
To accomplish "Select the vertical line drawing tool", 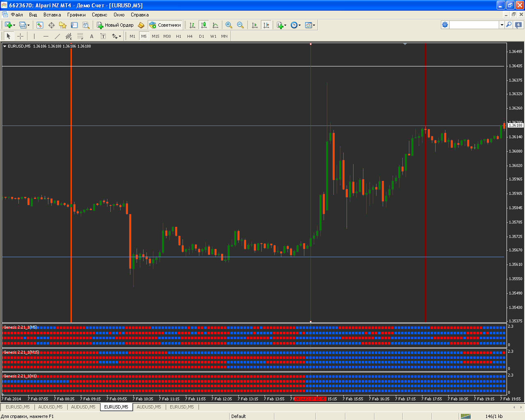I will tap(34, 36).
